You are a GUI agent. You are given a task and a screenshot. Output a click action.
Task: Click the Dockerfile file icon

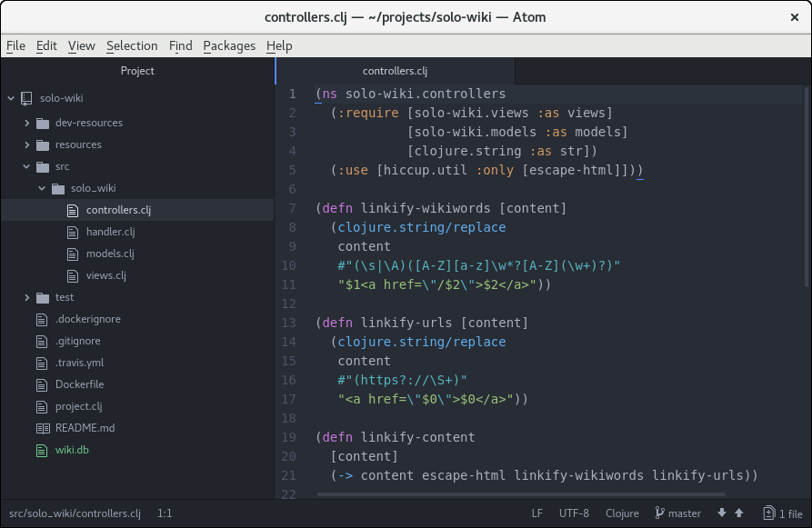[42, 384]
